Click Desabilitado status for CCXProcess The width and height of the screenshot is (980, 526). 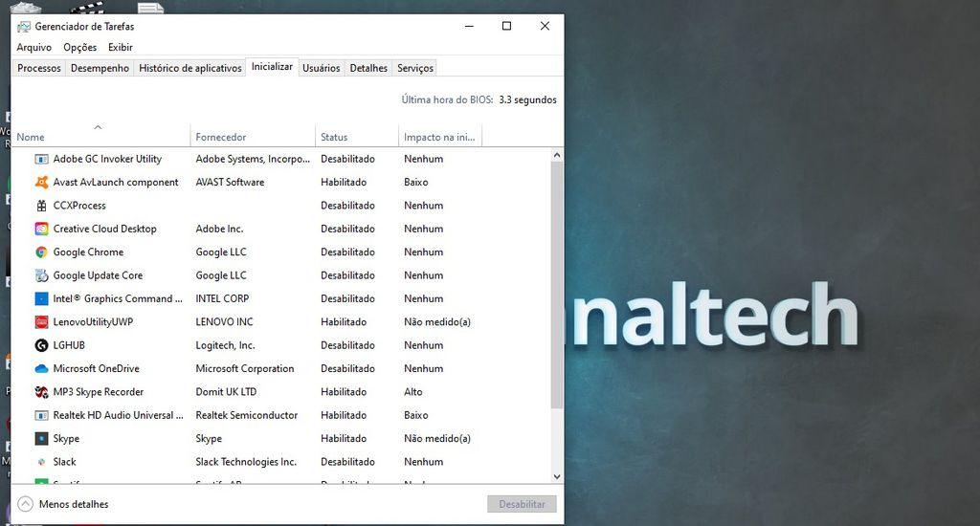347,206
